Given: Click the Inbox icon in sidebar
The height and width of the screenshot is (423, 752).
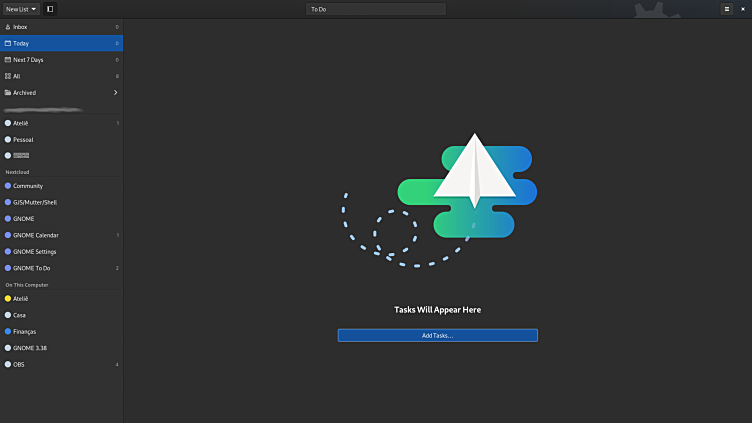Looking at the screenshot, I should (x=8, y=27).
